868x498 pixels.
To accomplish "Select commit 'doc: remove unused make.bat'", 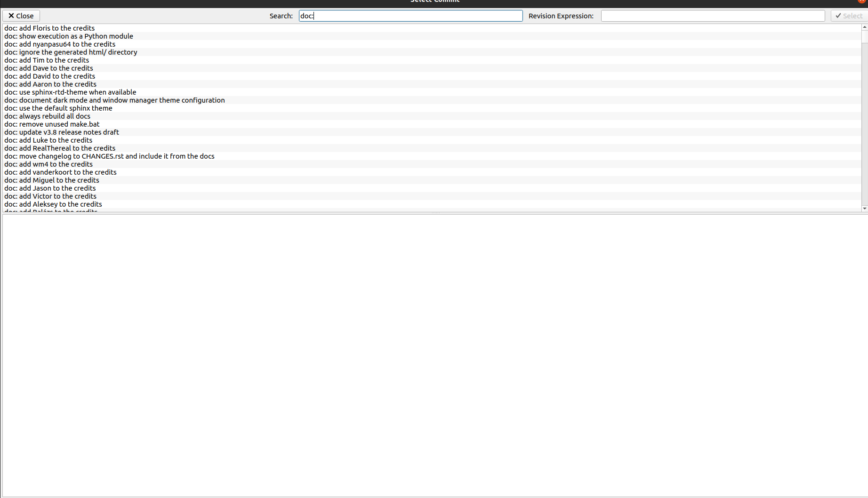I will (52, 124).
